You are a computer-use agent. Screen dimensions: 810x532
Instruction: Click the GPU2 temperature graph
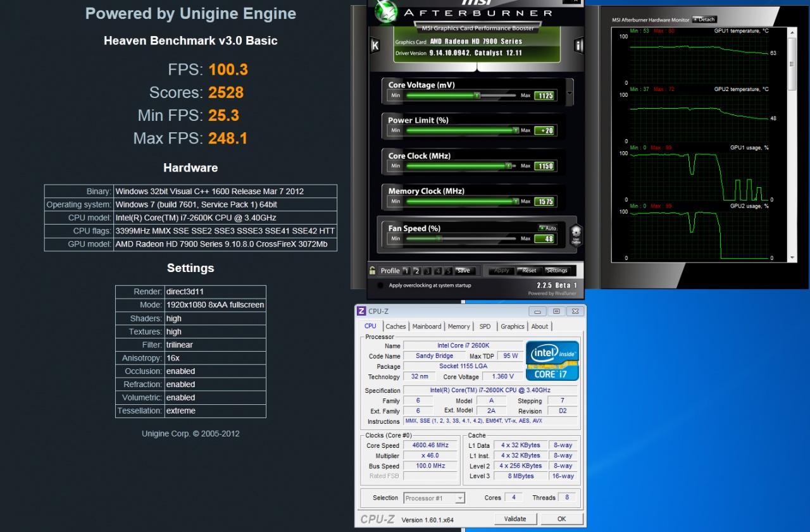click(x=699, y=118)
